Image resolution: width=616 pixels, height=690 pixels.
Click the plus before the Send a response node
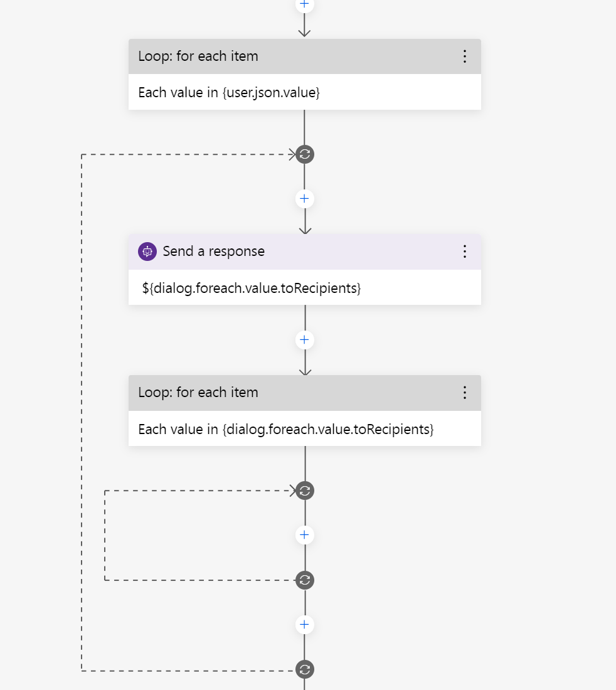point(304,198)
